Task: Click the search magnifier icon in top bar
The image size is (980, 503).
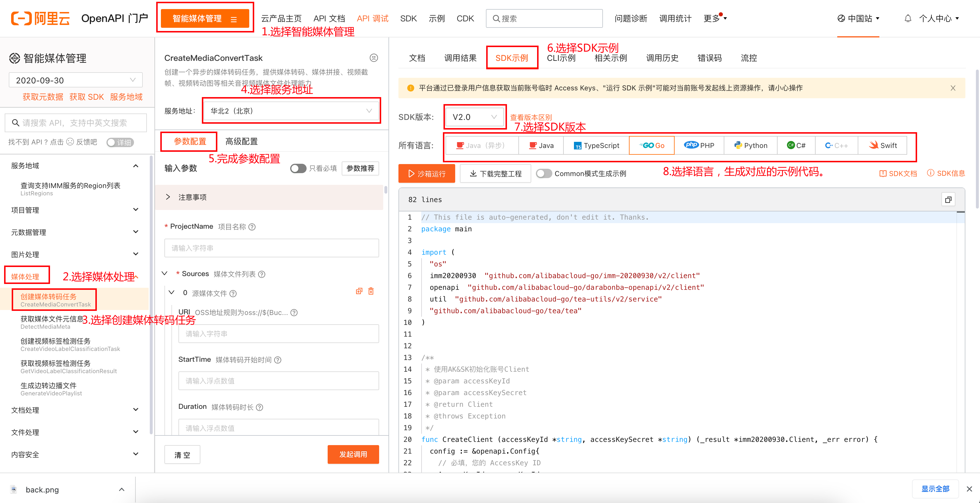Action: point(496,18)
